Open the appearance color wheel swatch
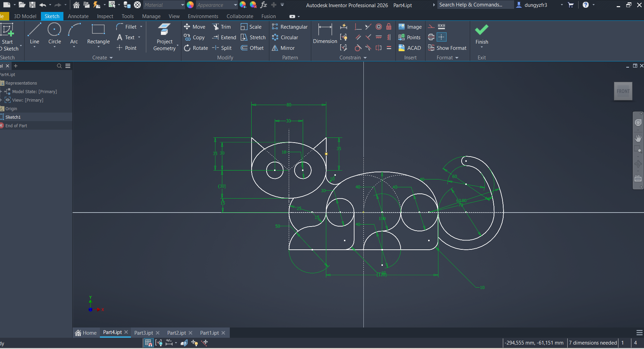The image size is (644, 349). click(x=190, y=5)
